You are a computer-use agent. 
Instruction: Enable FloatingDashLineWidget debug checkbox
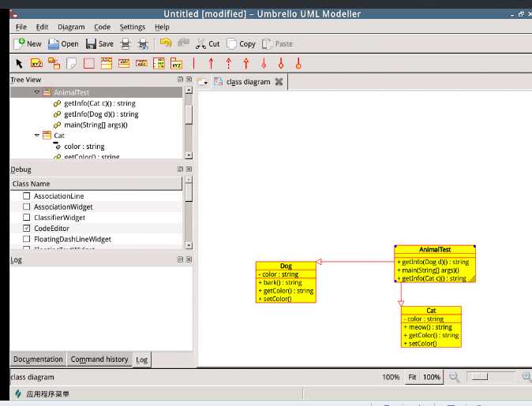point(26,239)
